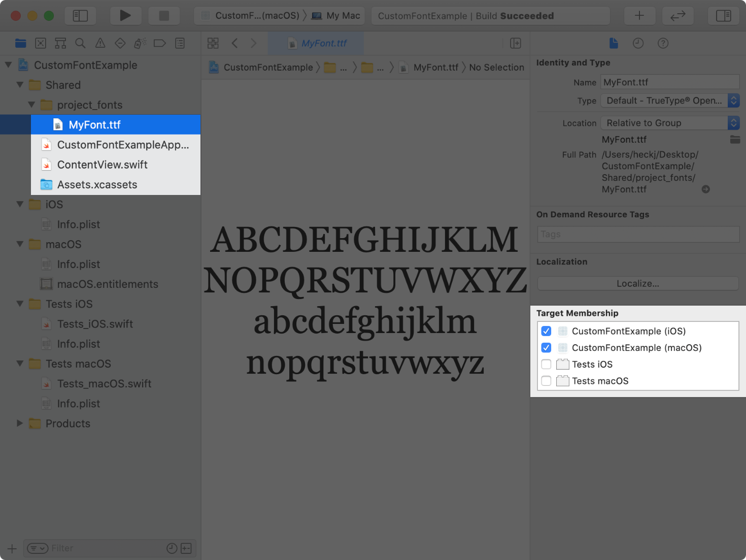Screen dimensions: 746x560
Task: Select the Debug navigator spray-can icon
Action: (140, 43)
